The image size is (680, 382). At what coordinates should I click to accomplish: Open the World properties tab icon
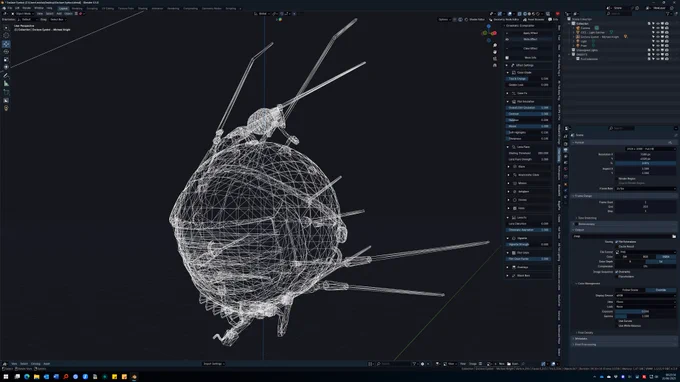(x=566, y=169)
